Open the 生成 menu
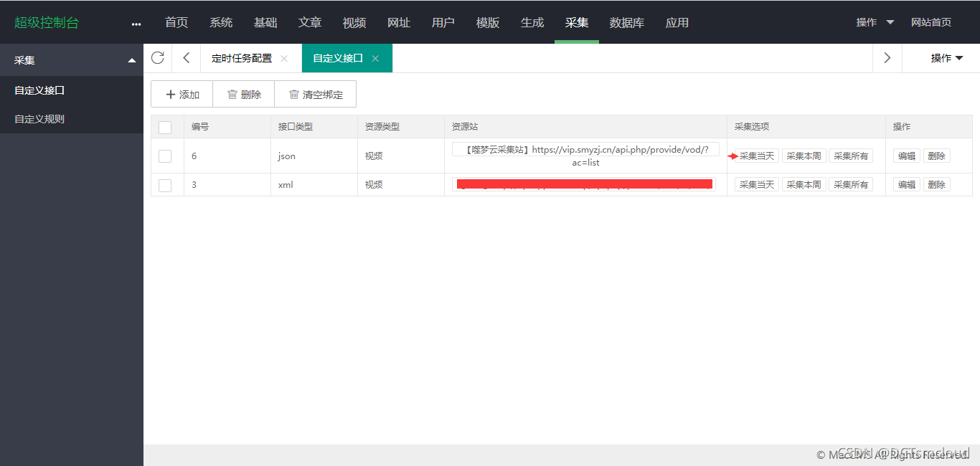 pos(532,22)
